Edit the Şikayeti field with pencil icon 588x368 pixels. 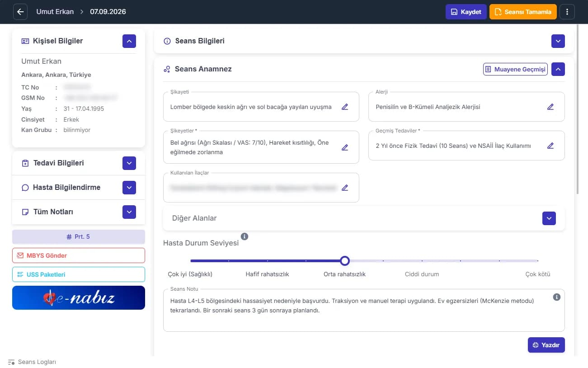[x=345, y=107]
